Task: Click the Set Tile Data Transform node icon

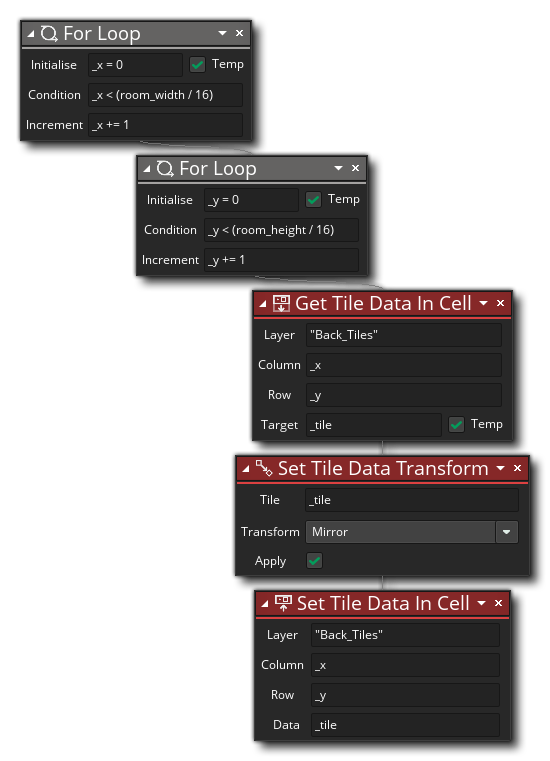Action: click(264, 468)
